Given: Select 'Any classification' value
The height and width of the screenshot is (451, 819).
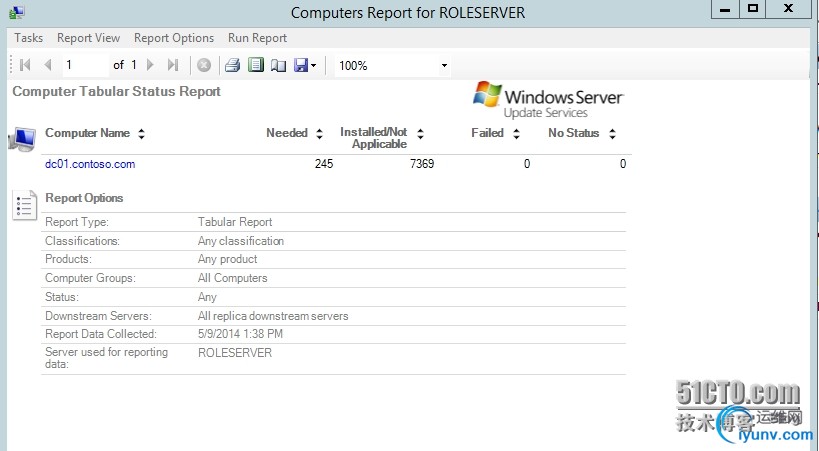Looking at the screenshot, I should [241, 241].
